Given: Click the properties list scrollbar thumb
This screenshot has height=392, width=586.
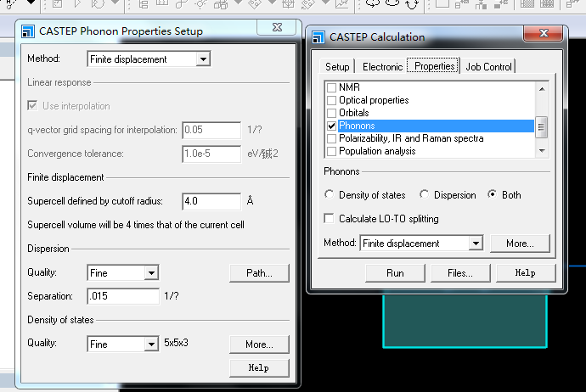Looking at the screenshot, I should [x=541, y=127].
